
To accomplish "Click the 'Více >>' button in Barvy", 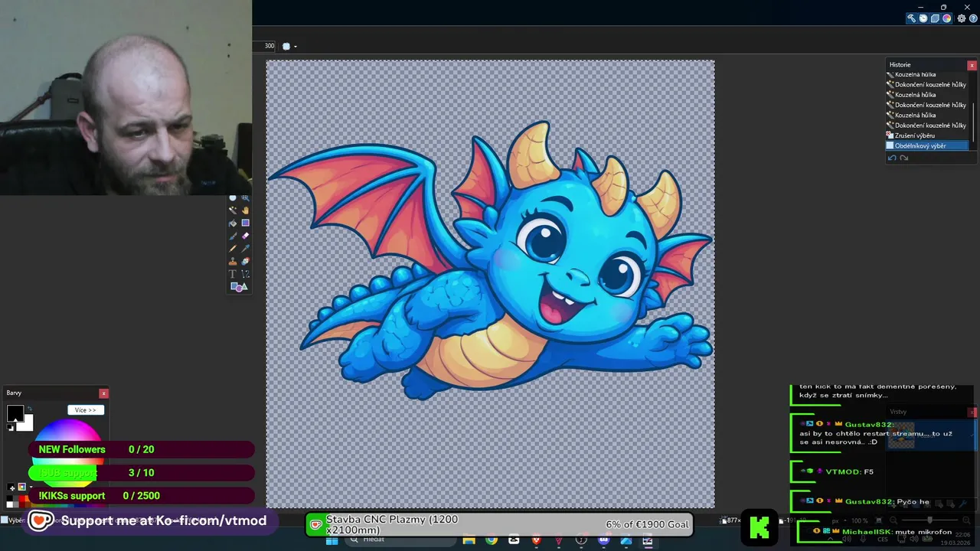I will (x=86, y=410).
